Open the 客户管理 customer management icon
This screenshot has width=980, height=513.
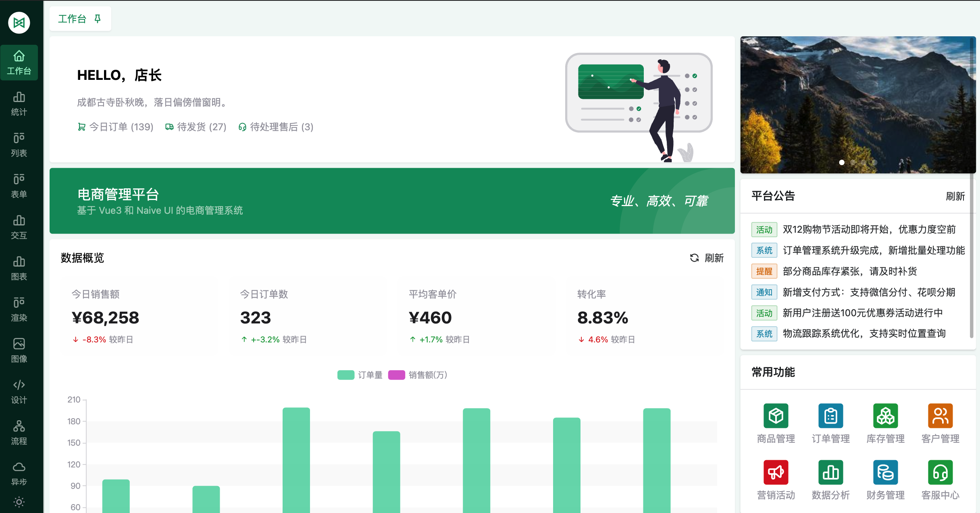pos(940,416)
